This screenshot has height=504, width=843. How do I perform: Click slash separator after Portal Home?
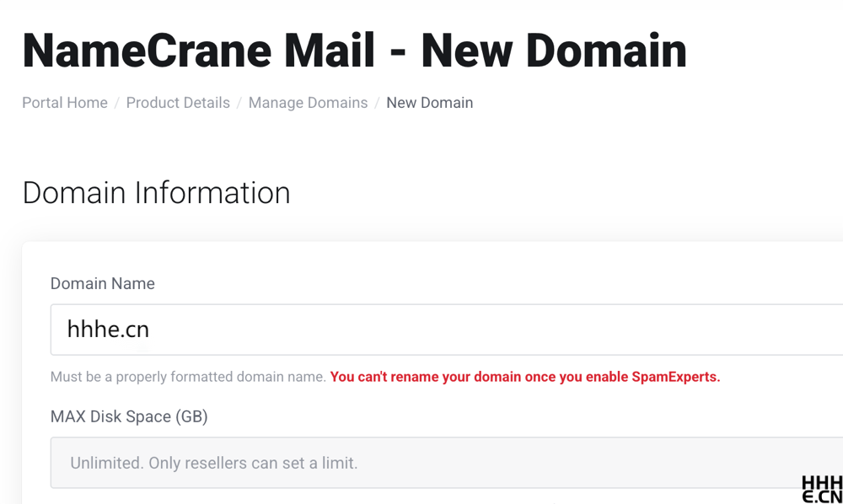tap(117, 103)
